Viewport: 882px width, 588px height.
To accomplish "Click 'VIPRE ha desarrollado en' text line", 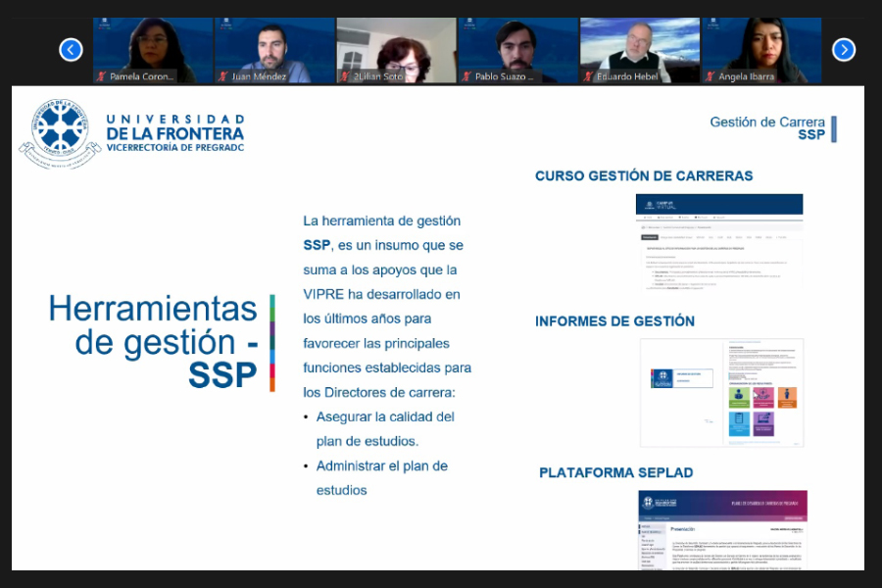I will tap(381, 294).
